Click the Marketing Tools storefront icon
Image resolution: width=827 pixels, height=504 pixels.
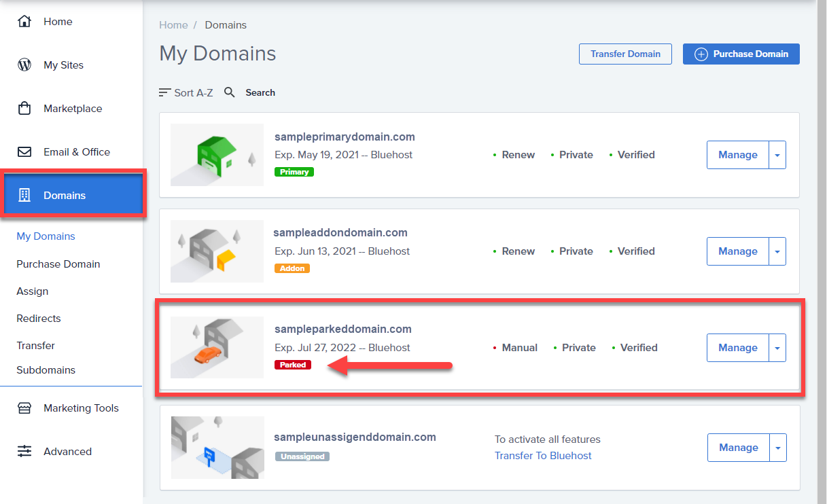[x=24, y=408]
